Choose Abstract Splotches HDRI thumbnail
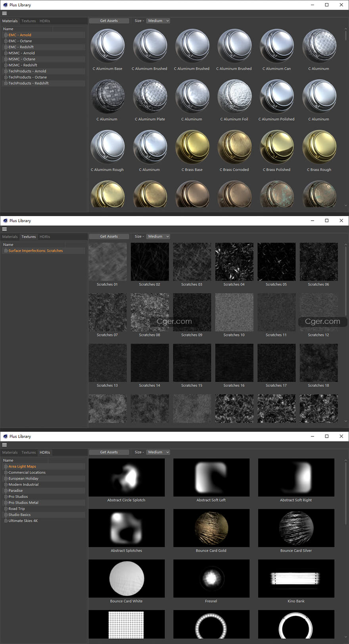Image resolution: width=349 pixels, height=644 pixels. tap(127, 528)
